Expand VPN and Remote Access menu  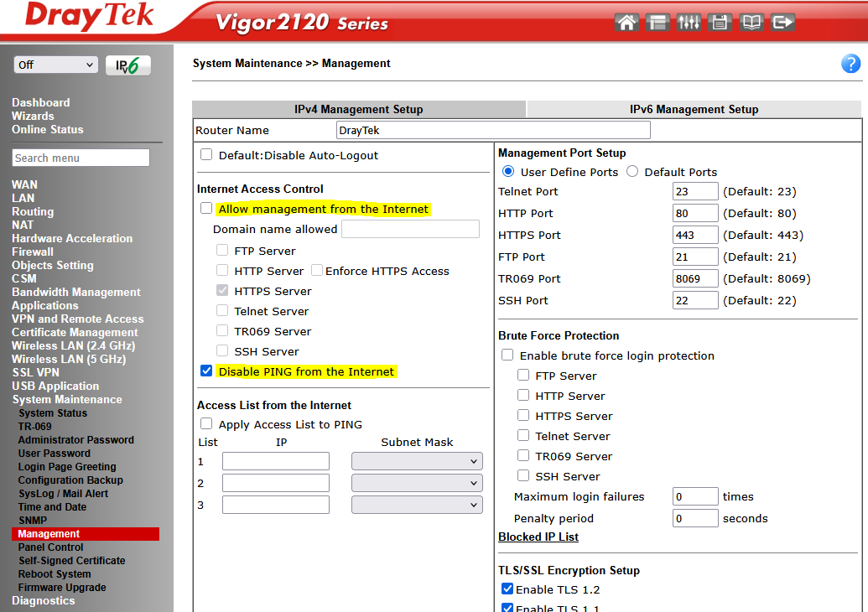[77, 319]
